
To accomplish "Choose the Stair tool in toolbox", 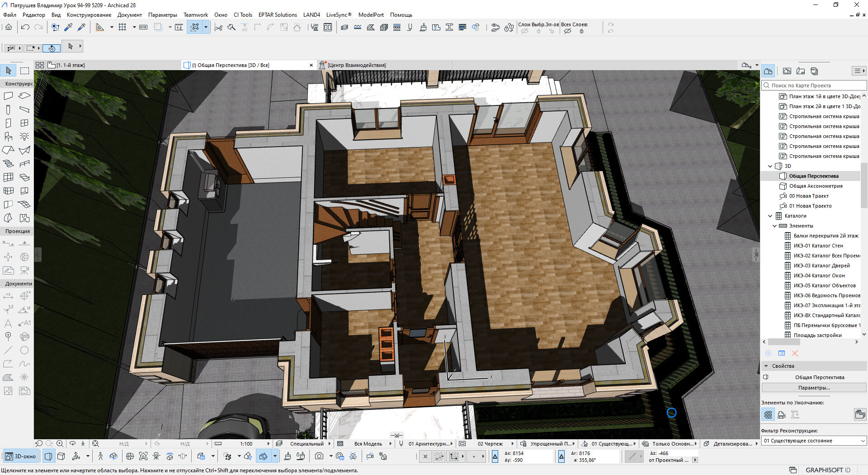I will 8,164.
